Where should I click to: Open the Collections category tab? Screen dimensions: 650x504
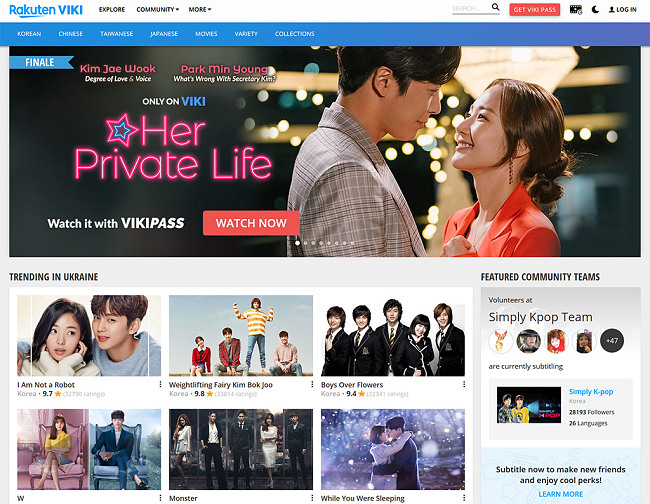click(294, 34)
